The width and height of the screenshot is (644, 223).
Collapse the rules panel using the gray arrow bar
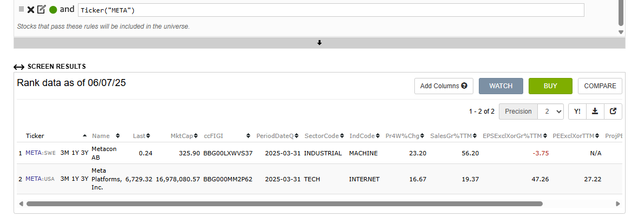click(x=319, y=43)
